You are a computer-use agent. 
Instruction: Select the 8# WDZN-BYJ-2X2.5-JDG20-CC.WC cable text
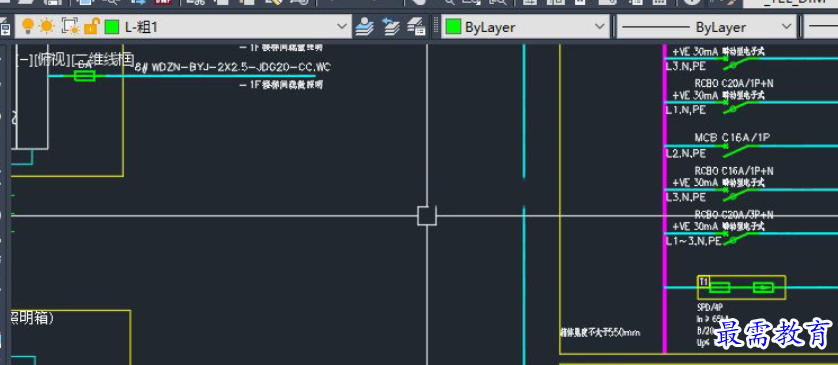[x=232, y=68]
